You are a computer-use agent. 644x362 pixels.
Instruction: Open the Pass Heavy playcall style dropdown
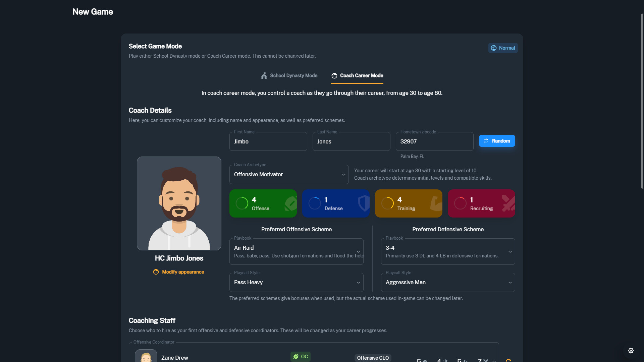point(296,282)
